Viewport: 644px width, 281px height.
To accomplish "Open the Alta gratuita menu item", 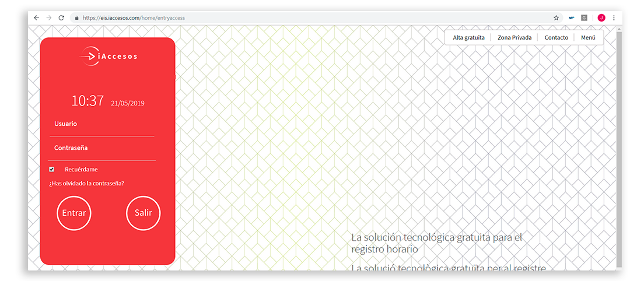I will pos(469,38).
